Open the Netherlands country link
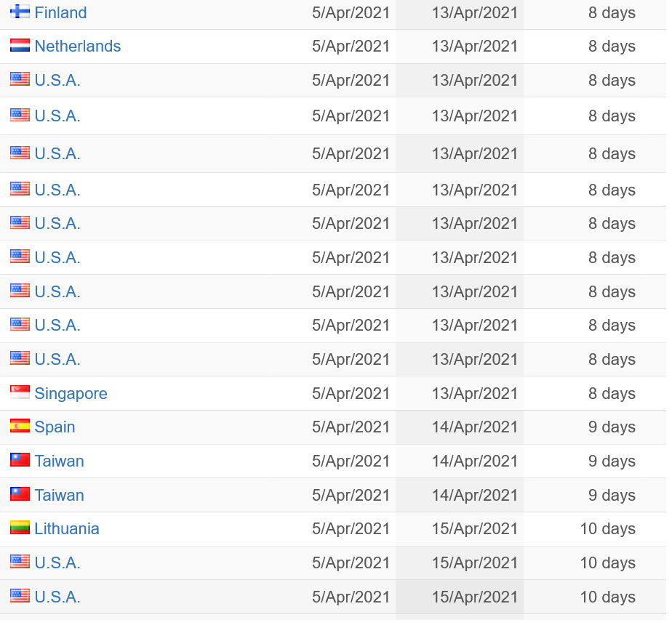The height and width of the screenshot is (625, 672). point(78,47)
